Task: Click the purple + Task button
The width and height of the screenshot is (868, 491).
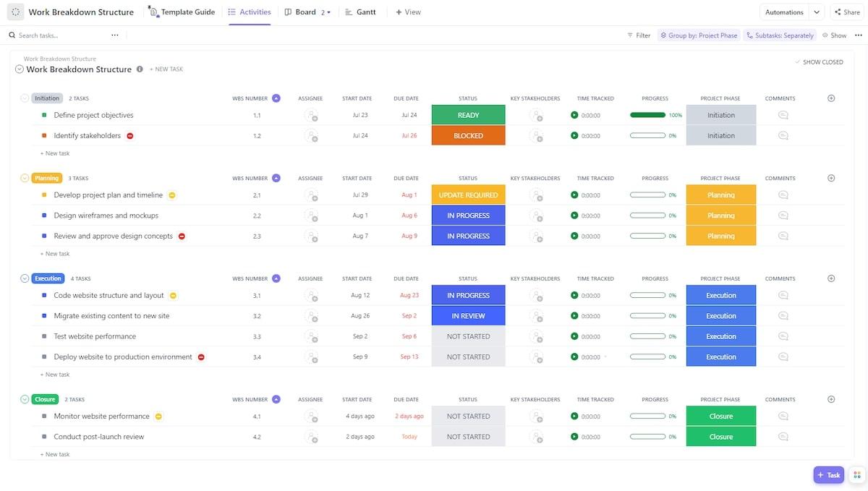Action: pyautogui.click(x=828, y=474)
